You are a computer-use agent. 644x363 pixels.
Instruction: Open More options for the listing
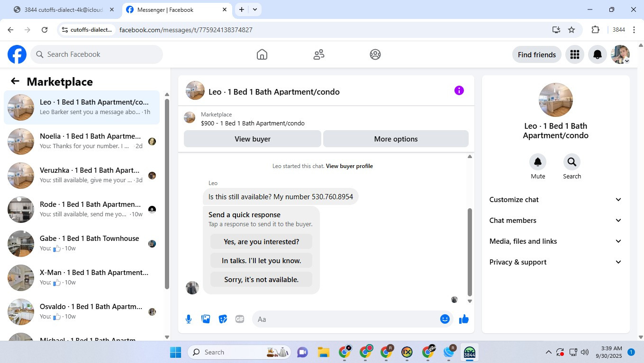coord(396,139)
